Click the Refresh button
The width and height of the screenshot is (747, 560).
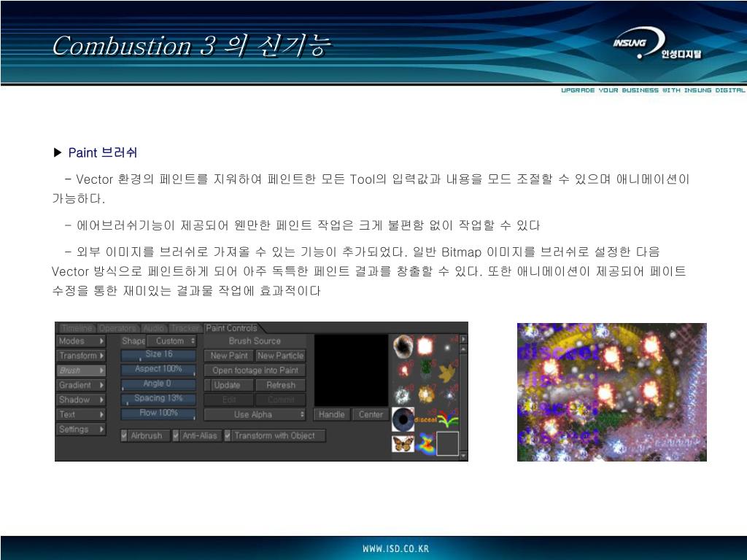click(281, 385)
